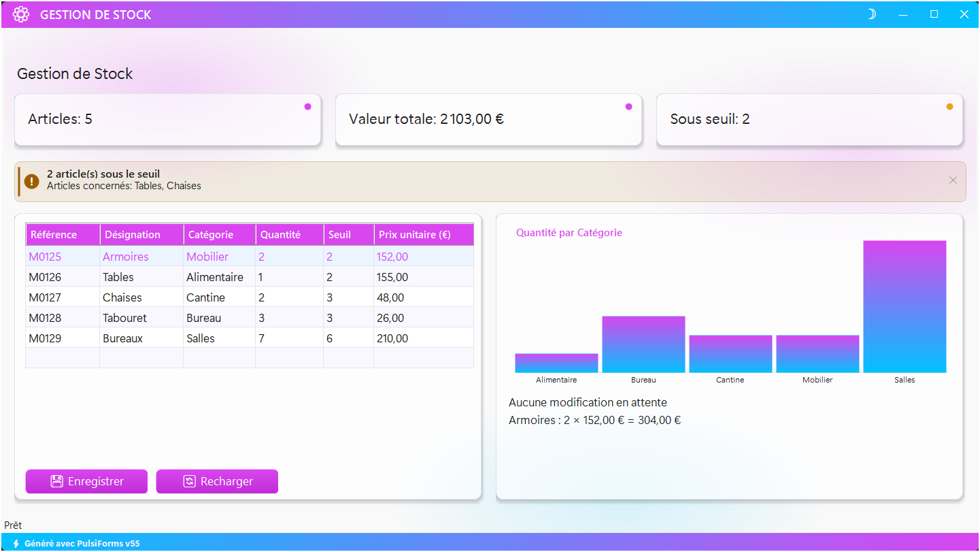Click the Chaises designation cell
Image resolution: width=980 pixels, height=552 pixels.
(141, 297)
